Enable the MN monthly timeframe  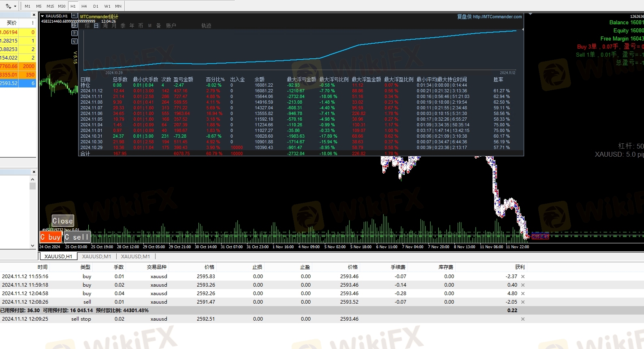[118, 6]
